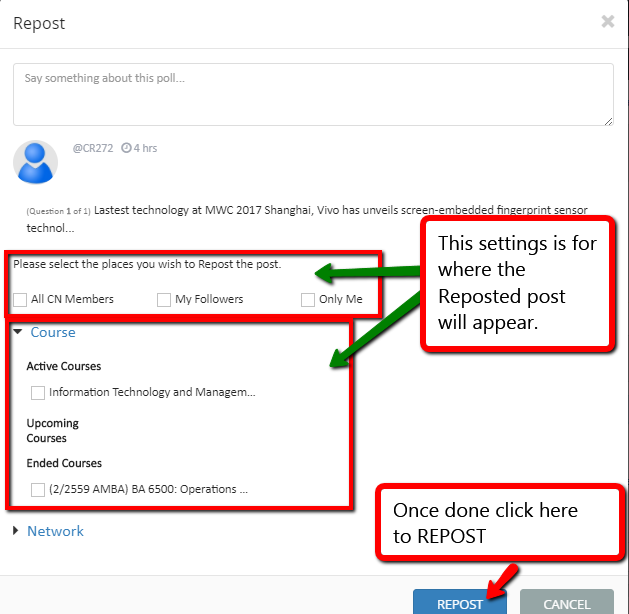Click the 'Upcoming Courses' heading text

(x=53, y=431)
